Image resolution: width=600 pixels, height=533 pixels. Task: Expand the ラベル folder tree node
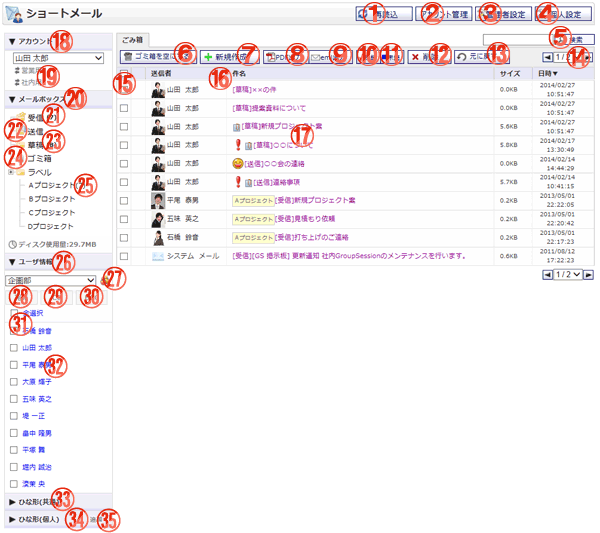(x=11, y=172)
